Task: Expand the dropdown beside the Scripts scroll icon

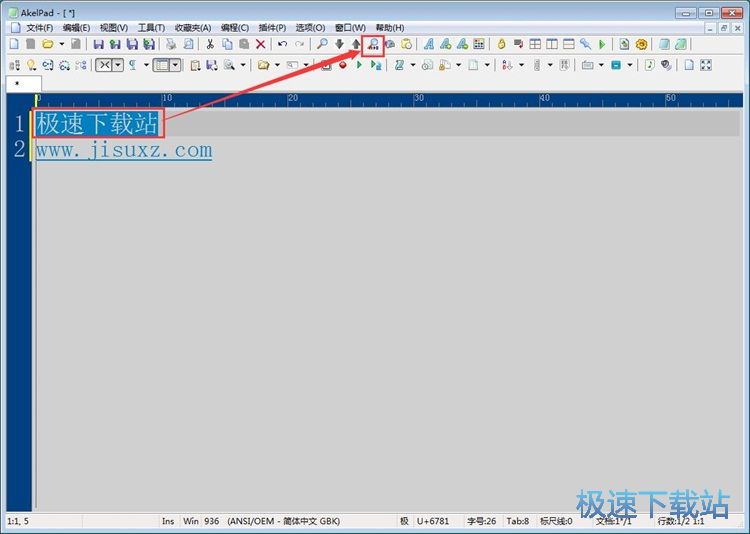Action: 413,65
